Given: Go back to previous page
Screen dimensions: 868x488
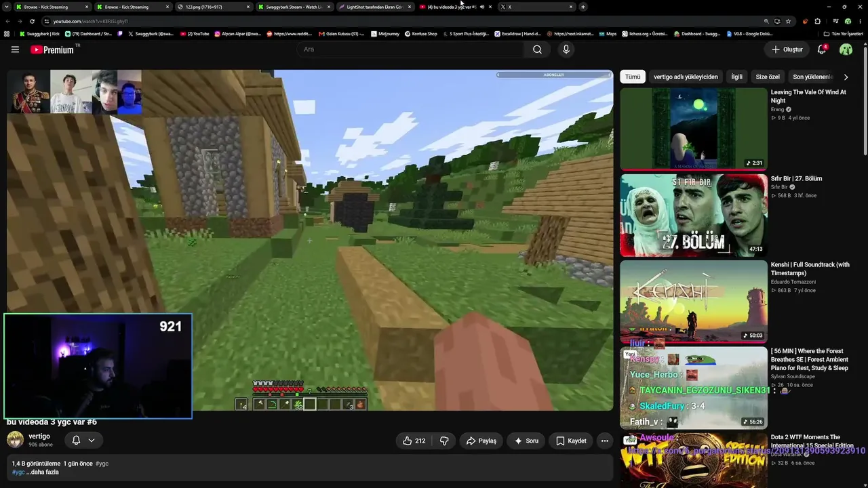Looking at the screenshot, I should tap(8, 21).
